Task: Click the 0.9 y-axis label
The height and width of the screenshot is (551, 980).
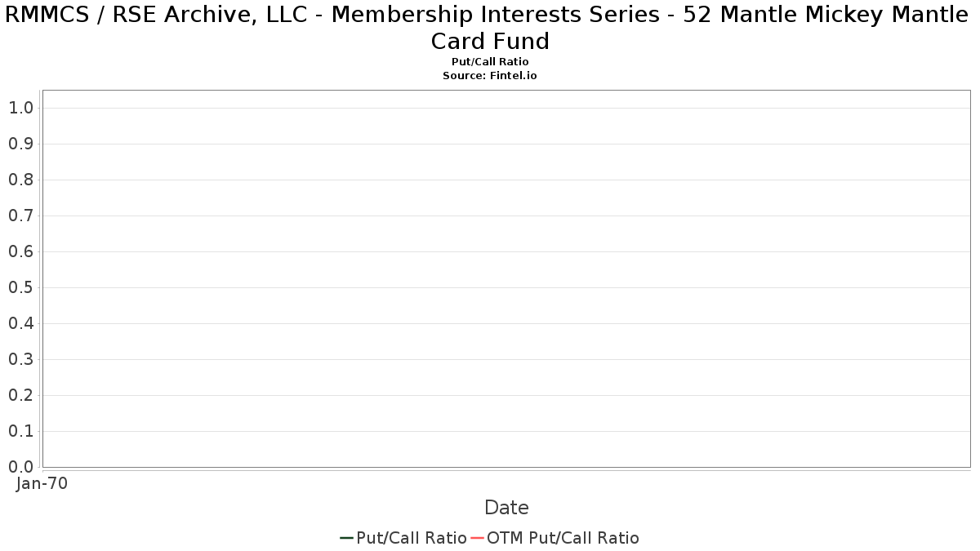Action: 20,144
